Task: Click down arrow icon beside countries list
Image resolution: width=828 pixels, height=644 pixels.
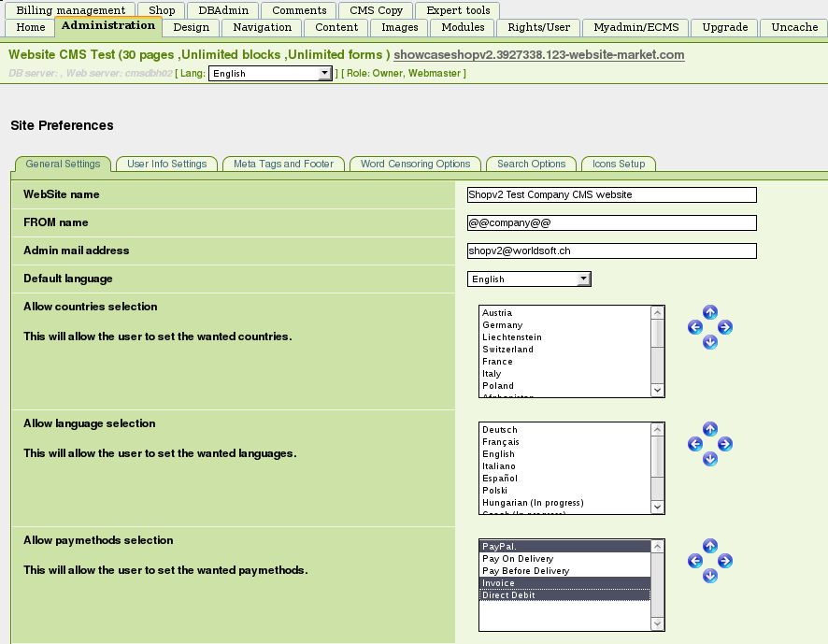Action: tap(710, 342)
